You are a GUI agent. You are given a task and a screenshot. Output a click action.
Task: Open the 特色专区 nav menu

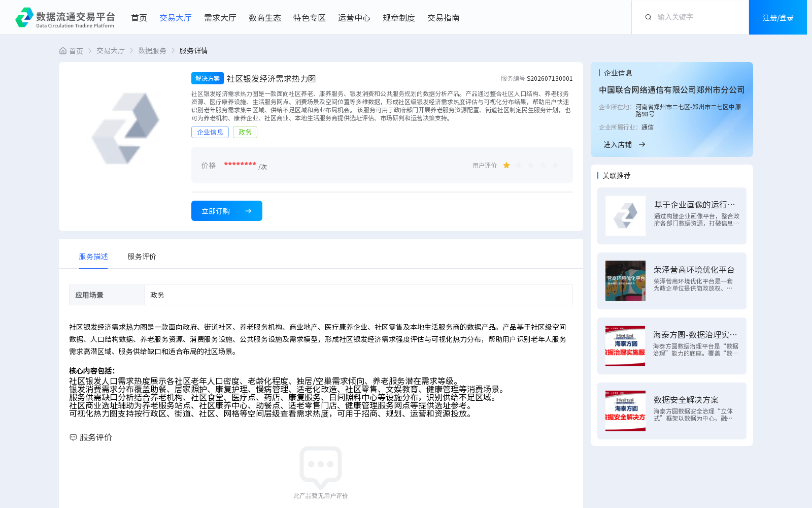click(x=310, y=18)
